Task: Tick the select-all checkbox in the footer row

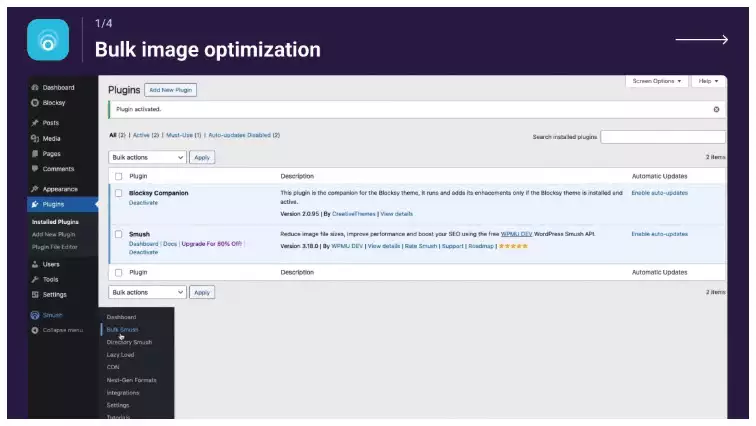Action: click(119, 273)
